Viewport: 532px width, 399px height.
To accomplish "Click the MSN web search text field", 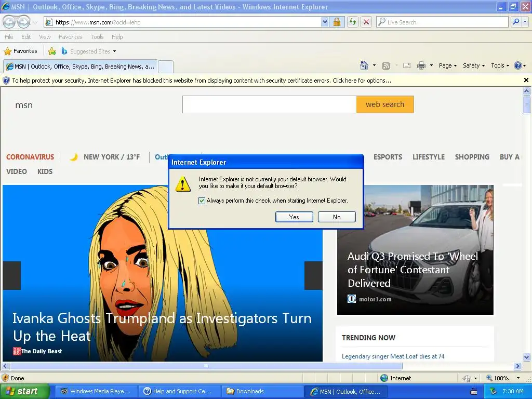I will tap(270, 104).
